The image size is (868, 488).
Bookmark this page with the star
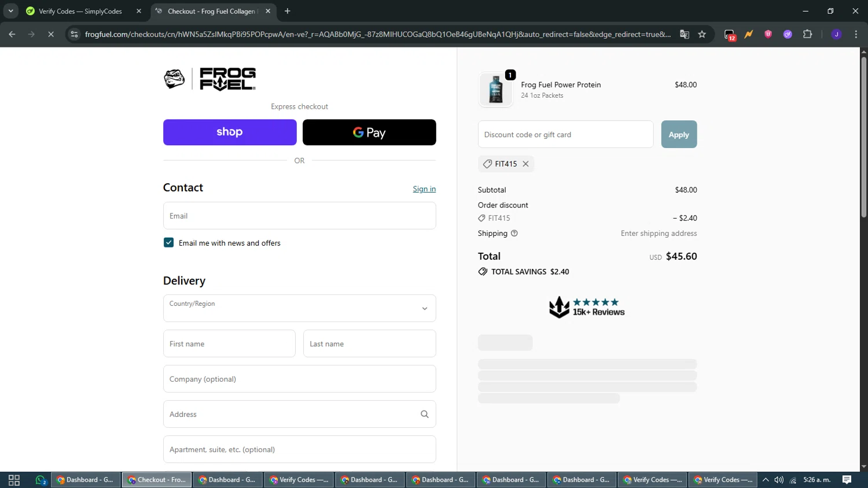(702, 34)
